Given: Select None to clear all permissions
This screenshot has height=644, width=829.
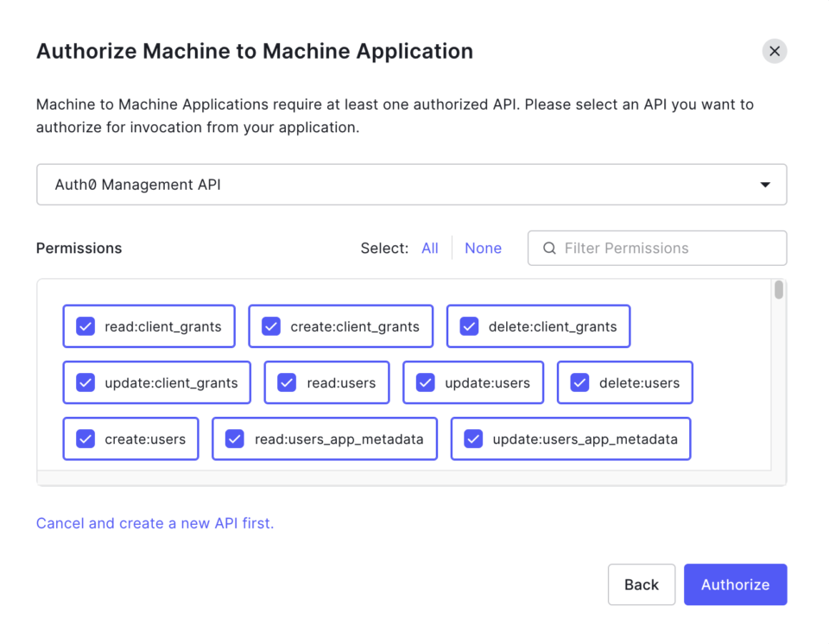Looking at the screenshot, I should [x=483, y=248].
